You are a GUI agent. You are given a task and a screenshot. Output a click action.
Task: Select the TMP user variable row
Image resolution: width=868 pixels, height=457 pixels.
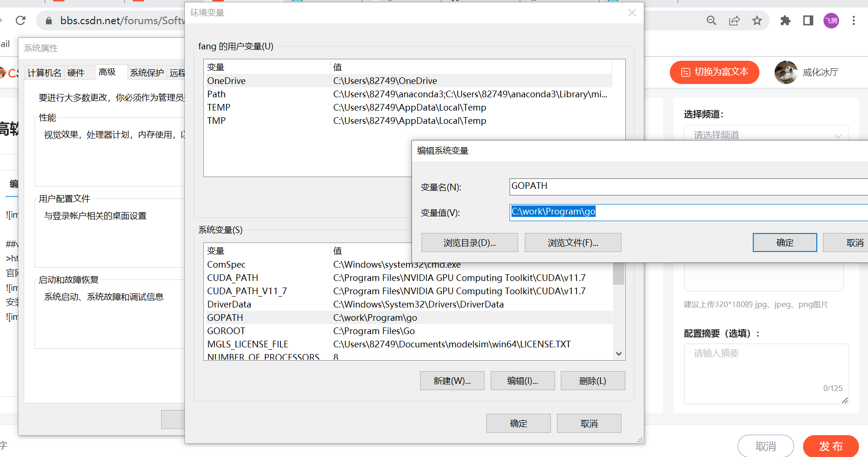click(x=408, y=121)
